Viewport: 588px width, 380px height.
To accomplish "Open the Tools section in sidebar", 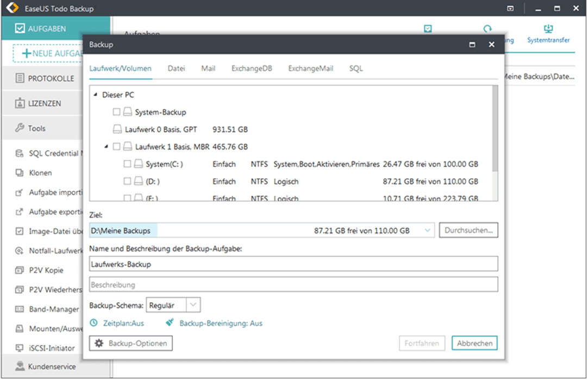I will 42,128.
